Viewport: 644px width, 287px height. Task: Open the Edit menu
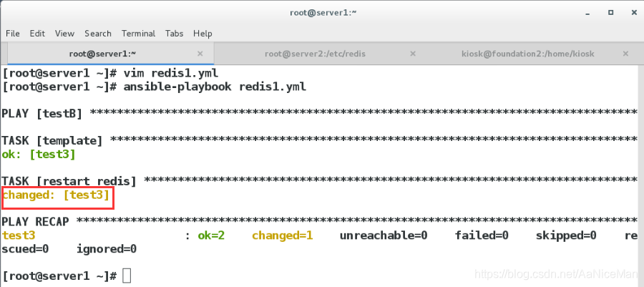click(x=37, y=34)
